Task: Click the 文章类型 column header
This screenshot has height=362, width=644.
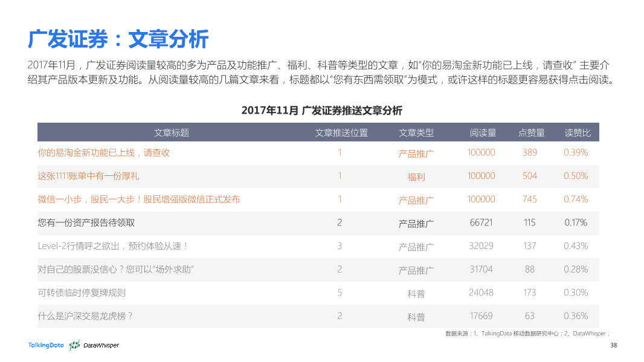Action: point(416,133)
